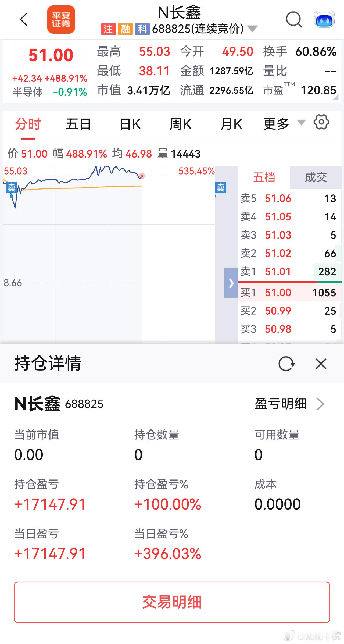The height and width of the screenshot is (644, 344).
Task: Tap the 最低 38.11 value
Action: (x=155, y=71)
